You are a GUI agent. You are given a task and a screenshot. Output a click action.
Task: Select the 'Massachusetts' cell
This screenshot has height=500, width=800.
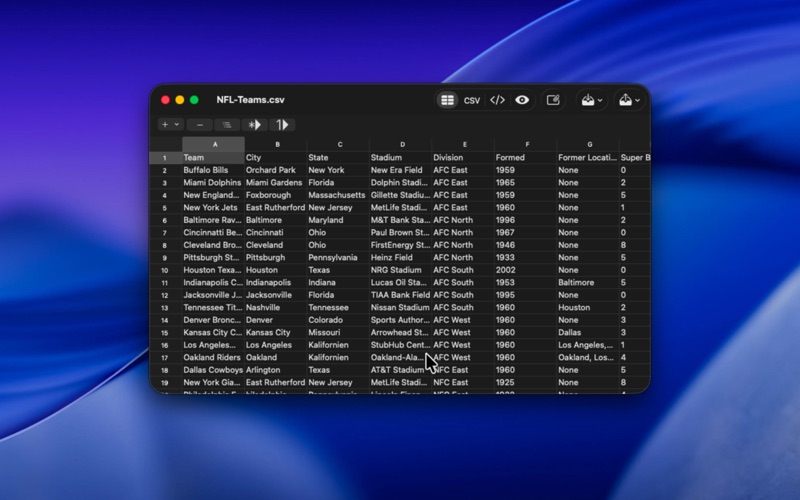[339, 195]
